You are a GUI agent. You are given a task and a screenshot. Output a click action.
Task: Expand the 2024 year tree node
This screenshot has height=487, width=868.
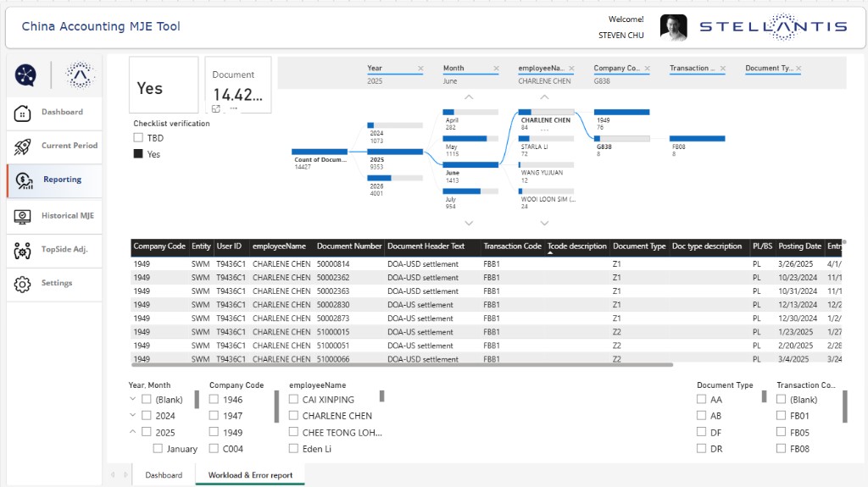(x=132, y=415)
